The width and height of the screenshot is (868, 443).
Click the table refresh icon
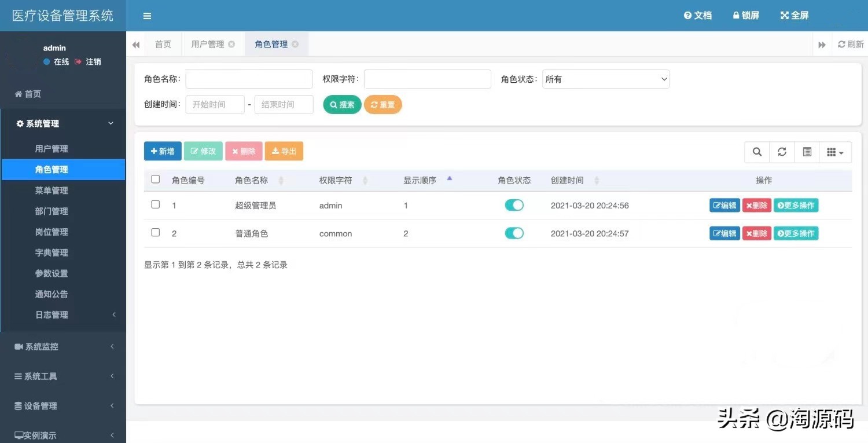point(782,152)
